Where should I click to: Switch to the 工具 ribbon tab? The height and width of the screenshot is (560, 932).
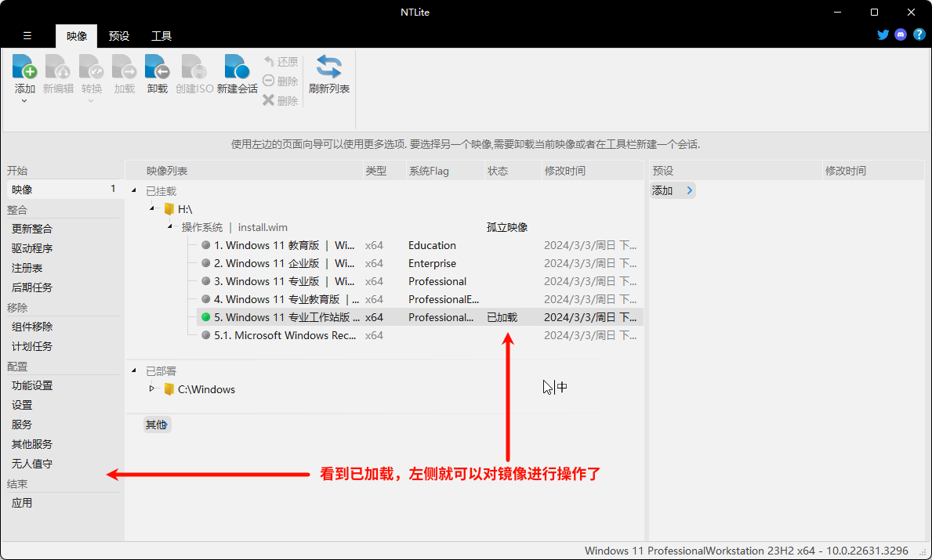tap(161, 36)
